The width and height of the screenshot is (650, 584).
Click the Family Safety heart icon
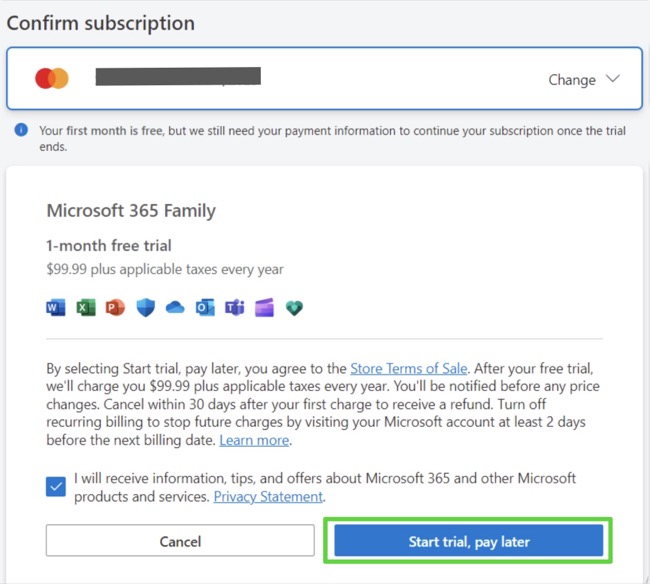(x=294, y=308)
